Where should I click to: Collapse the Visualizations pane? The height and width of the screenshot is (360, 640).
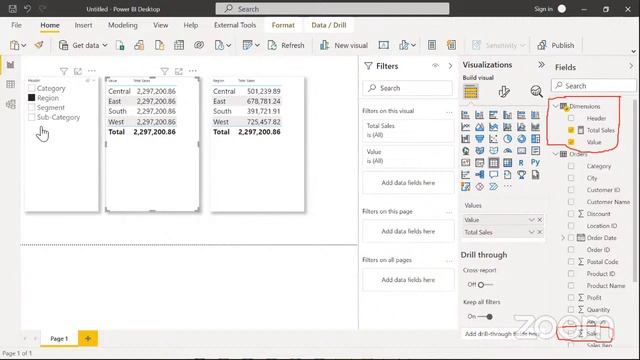coord(541,65)
